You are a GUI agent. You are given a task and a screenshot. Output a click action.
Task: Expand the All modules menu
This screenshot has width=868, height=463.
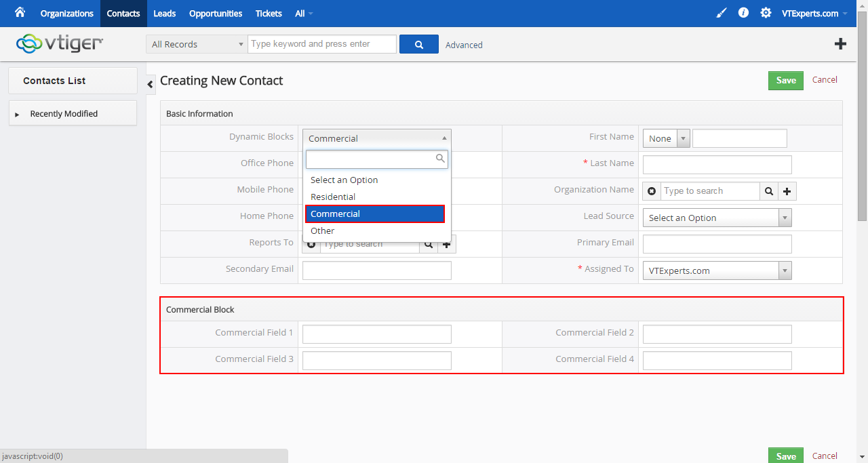[304, 14]
